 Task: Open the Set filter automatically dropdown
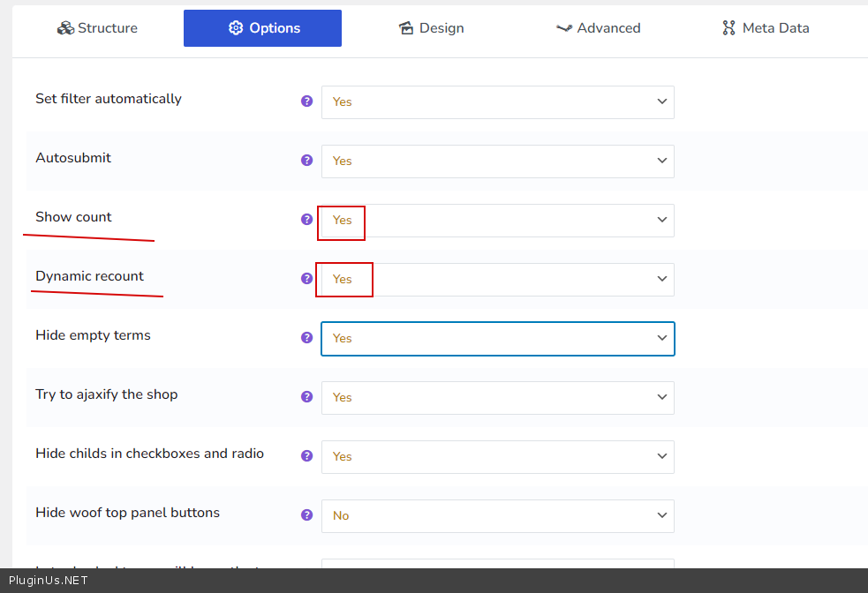pos(497,102)
